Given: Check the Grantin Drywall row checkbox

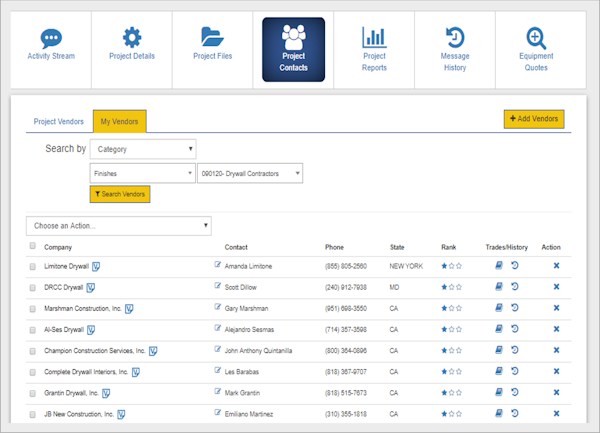Looking at the screenshot, I should 33,393.
